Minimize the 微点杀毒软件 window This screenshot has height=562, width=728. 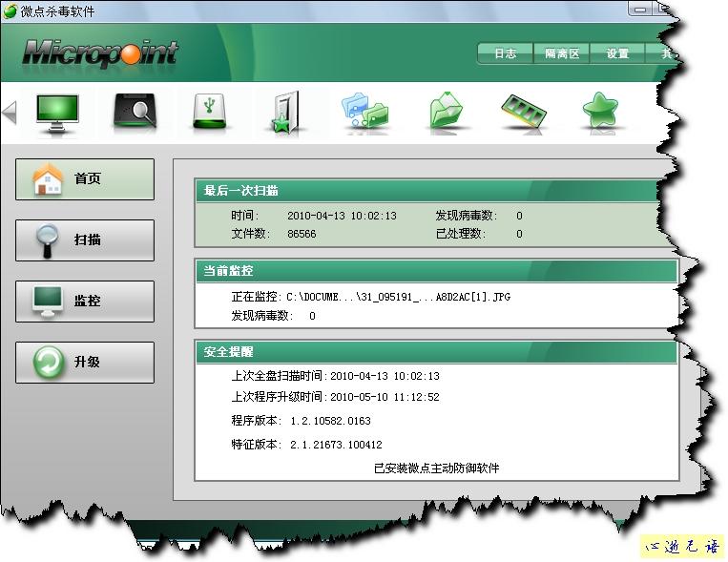pos(640,10)
